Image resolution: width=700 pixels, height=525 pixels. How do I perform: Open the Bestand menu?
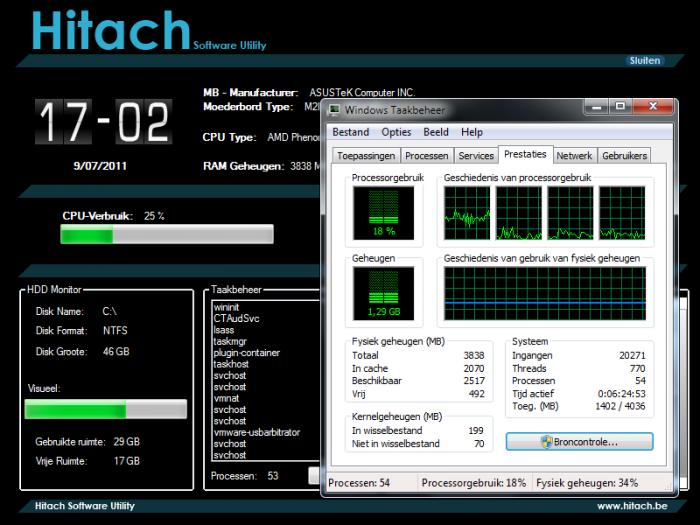(x=351, y=132)
